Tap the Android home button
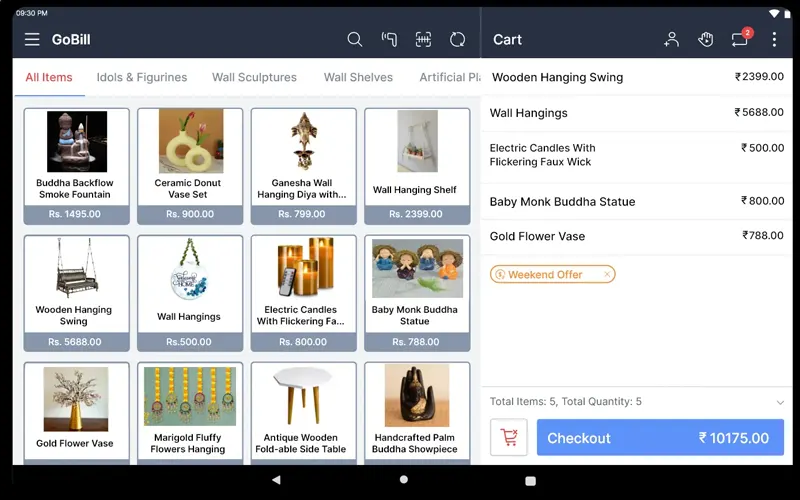 pyautogui.click(x=404, y=480)
